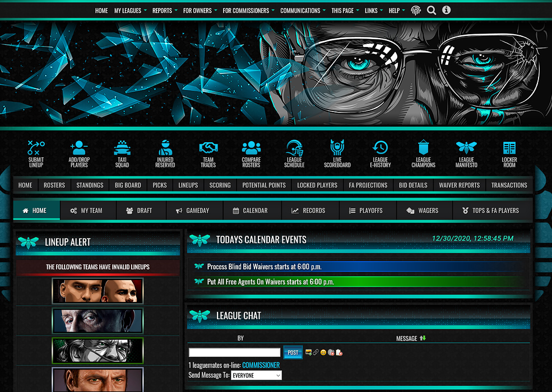Open Standings in the secondary nav
The image size is (552, 392).
90,185
